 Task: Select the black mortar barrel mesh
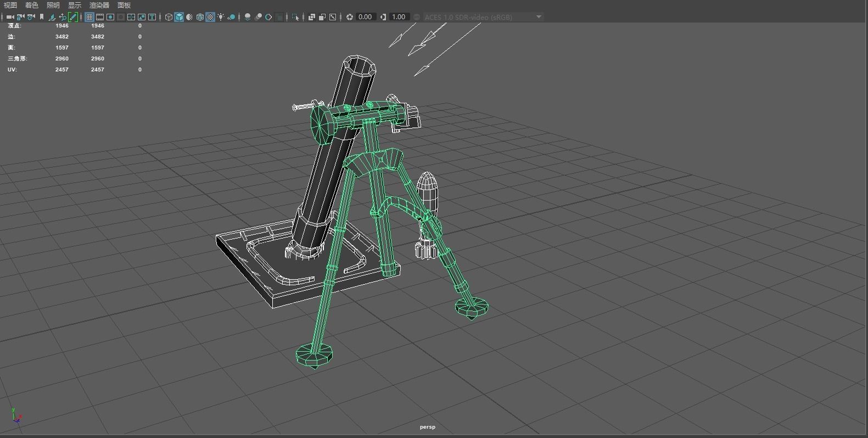coord(328,176)
